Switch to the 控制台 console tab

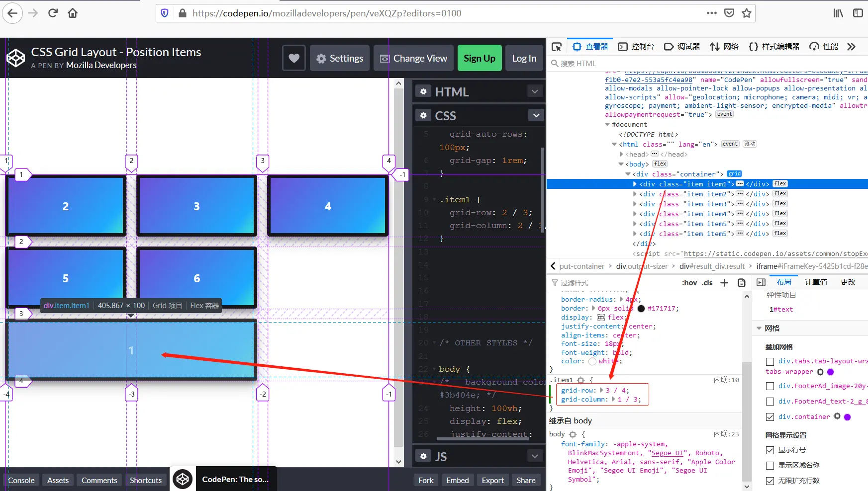coord(636,47)
